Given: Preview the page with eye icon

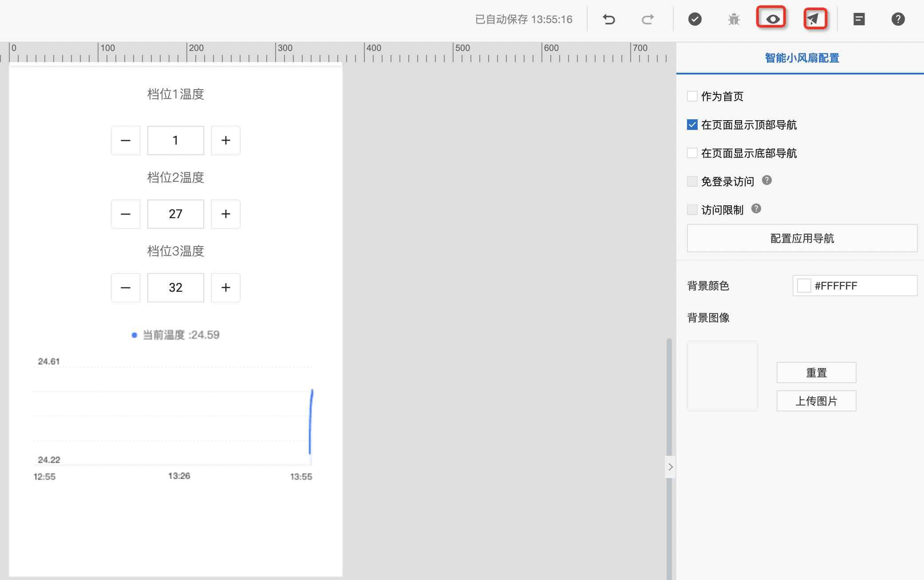Looking at the screenshot, I should 772,19.
